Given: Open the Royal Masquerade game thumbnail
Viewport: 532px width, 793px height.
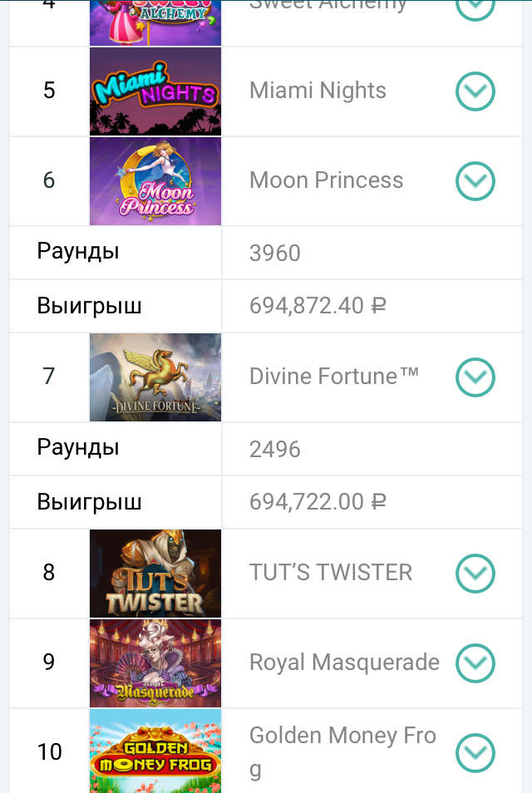Looking at the screenshot, I should click(155, 663).
